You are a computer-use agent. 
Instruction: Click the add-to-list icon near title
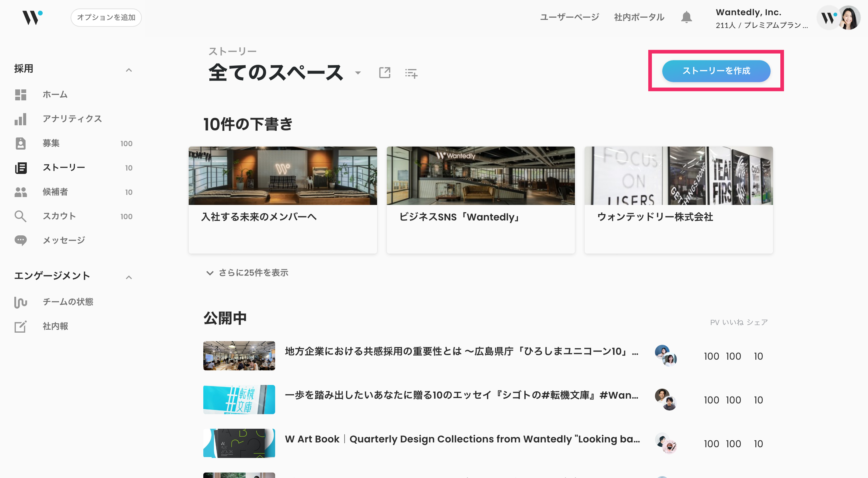(411, 73)
